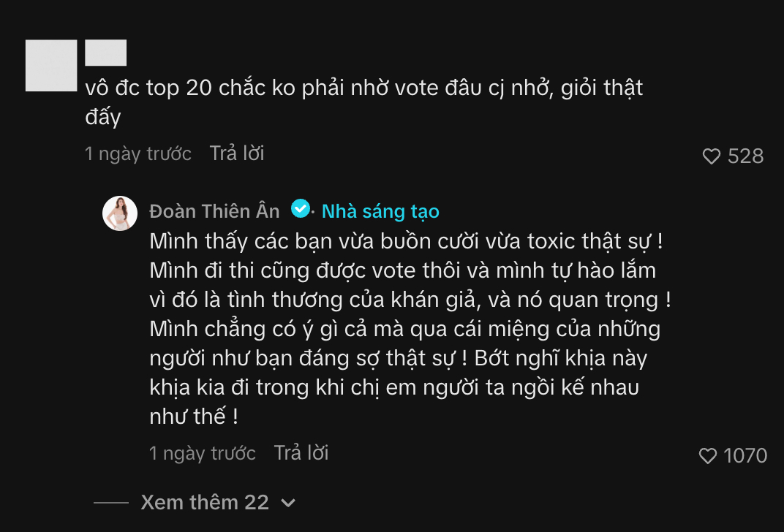Select the comment starting 'vô đc top 20'

(x=364, y=102)
